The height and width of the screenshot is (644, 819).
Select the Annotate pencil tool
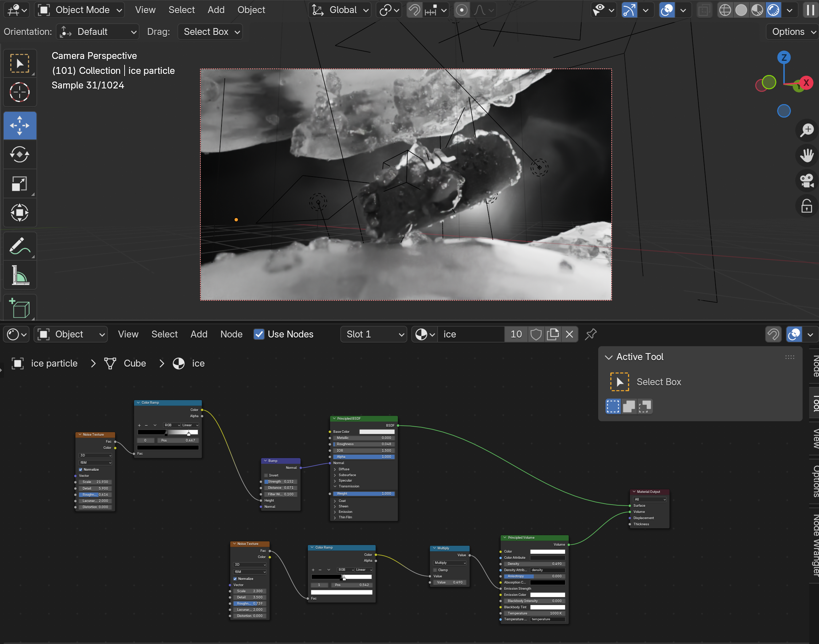click(20, 246)
